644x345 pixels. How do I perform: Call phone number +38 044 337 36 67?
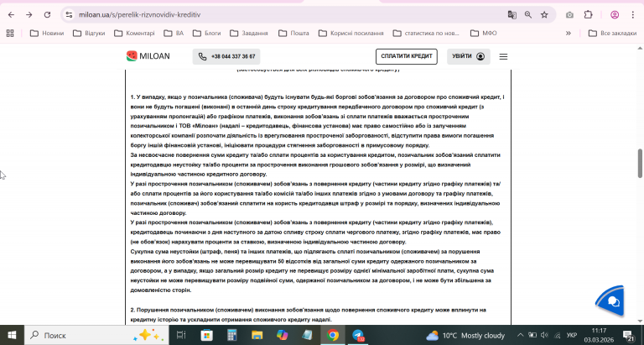pyautogui.click(x=226, y=57)
